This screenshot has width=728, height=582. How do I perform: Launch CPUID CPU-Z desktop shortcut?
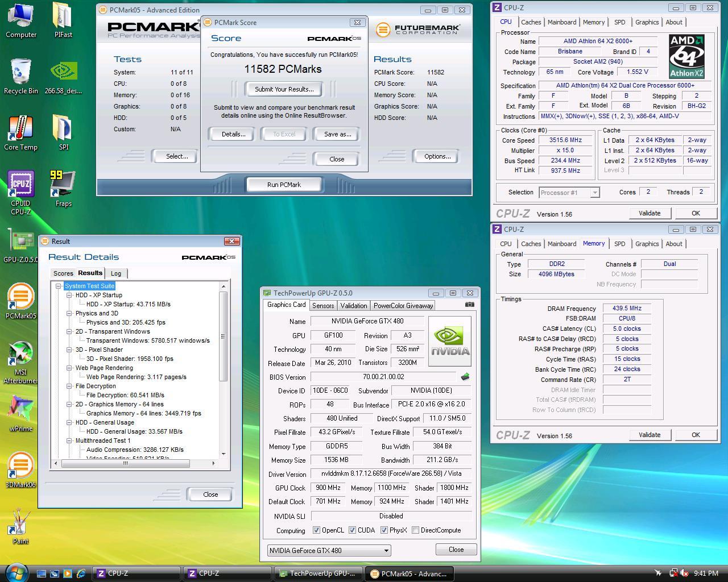(x=21, y=193)
